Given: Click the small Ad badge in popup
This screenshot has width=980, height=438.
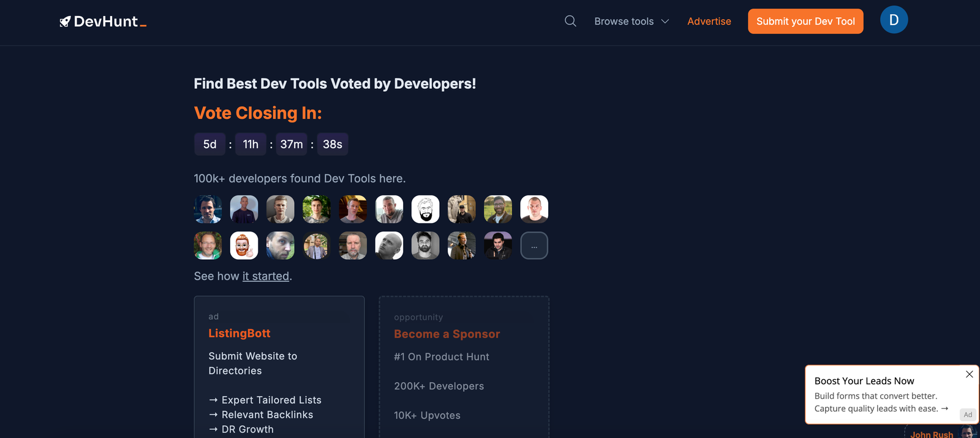Looking at the screenshot, I should (968, 415).
